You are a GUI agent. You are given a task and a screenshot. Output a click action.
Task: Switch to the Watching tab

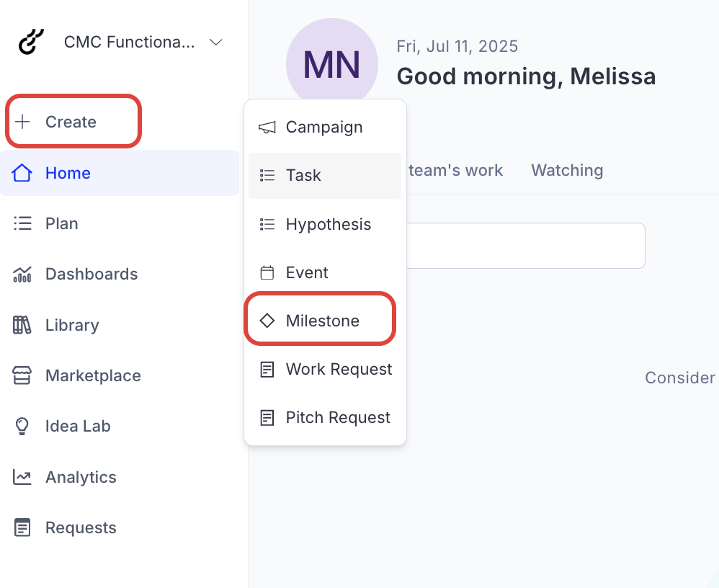pyautogui.click(x=567, y=170)
